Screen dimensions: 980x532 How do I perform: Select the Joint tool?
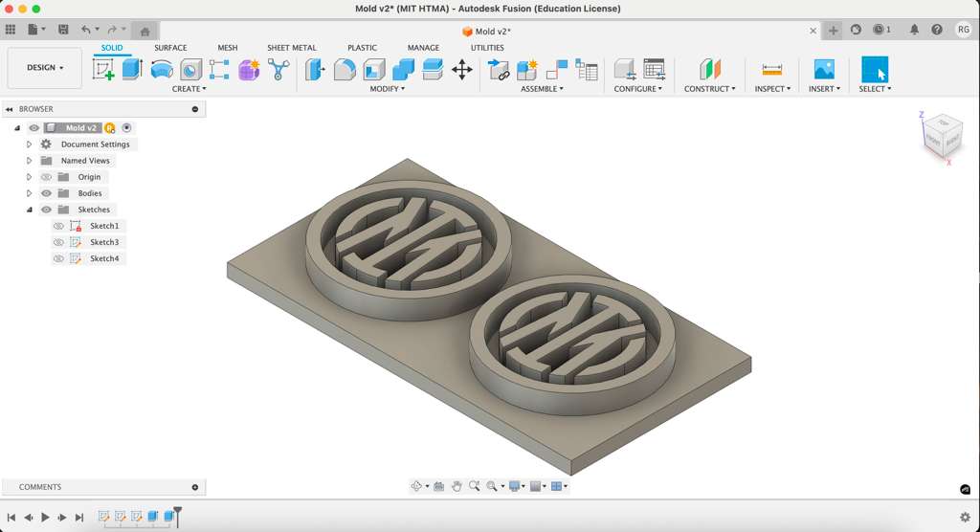pyautogui.click(x=557, y=70)
